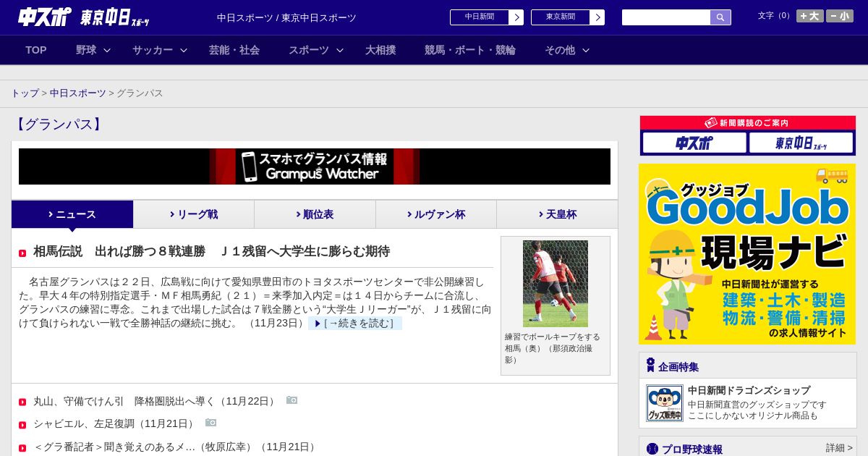
Task: Click プロ野球速報 baseball icon
Action: [x=652, y=449]
